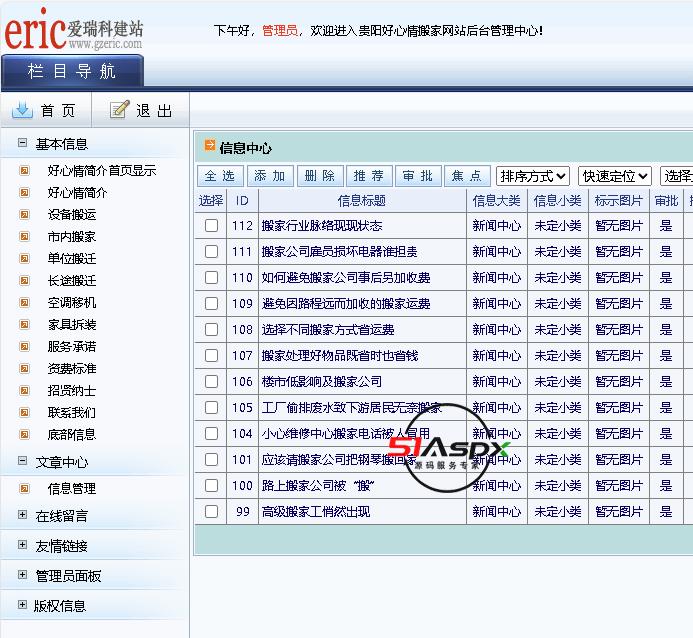
Task: Click the icon beside 信息管理
Action: click(x=25, y=488)
